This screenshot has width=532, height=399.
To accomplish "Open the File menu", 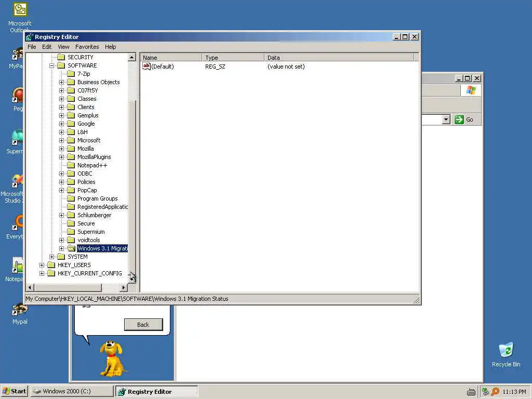I will [32, 47].
